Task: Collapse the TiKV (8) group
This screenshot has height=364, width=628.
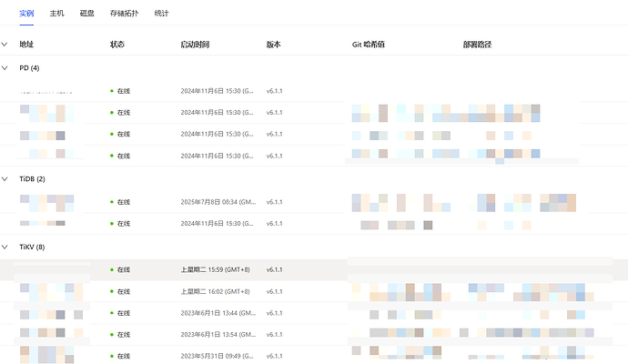Action: pos(5,248)
